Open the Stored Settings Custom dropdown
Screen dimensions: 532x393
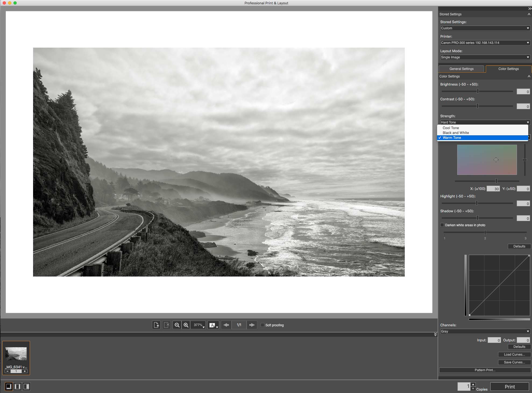[485, 28]
